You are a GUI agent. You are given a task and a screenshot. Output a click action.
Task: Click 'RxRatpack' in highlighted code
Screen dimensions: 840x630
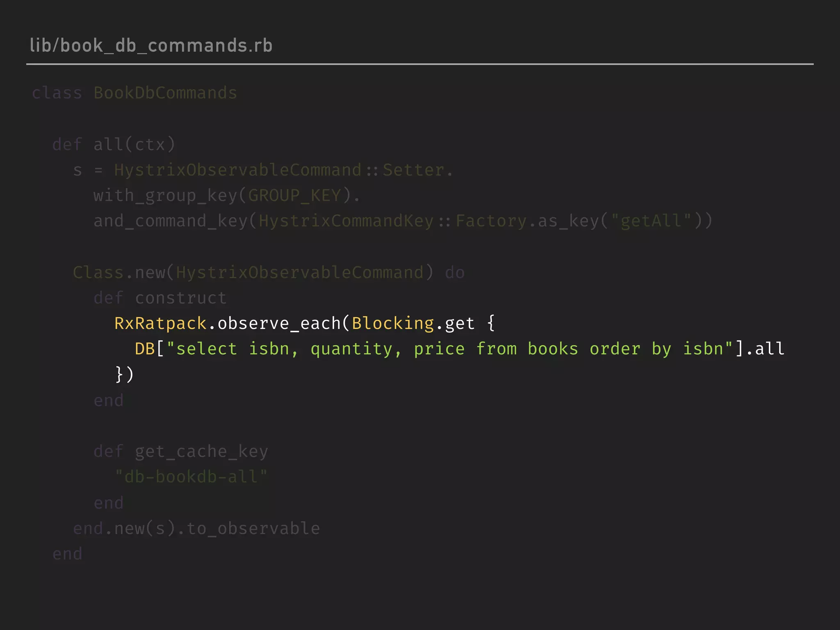point(160,324)
